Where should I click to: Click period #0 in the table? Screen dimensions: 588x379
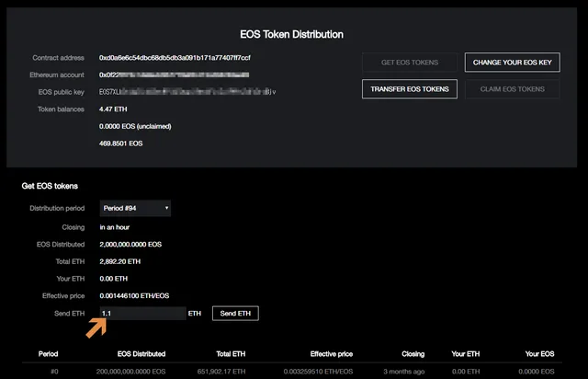[54, 372]
